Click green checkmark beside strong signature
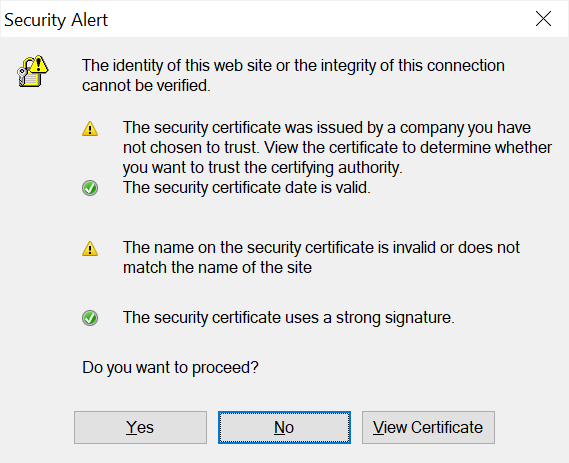Screen dimensions: 569x463 (x=90, y=318)
